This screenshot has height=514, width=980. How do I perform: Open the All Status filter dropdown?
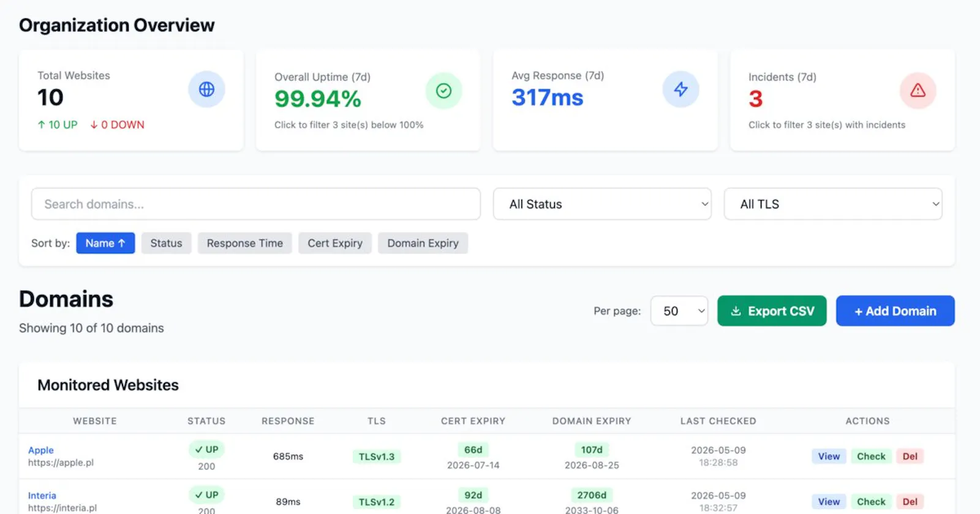602,204
